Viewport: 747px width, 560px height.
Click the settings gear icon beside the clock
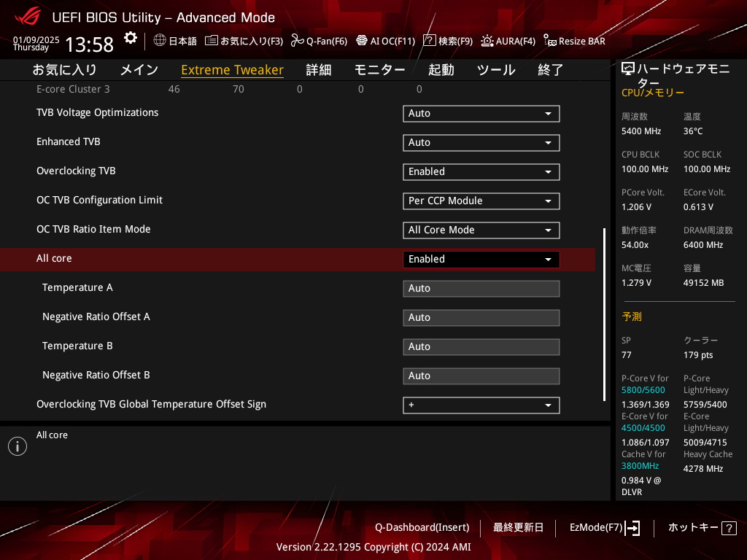130,38
